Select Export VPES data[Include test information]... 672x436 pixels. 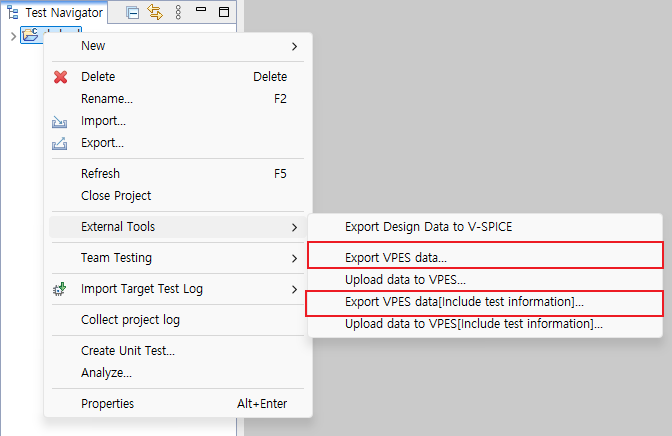click(x=485, y=302)
